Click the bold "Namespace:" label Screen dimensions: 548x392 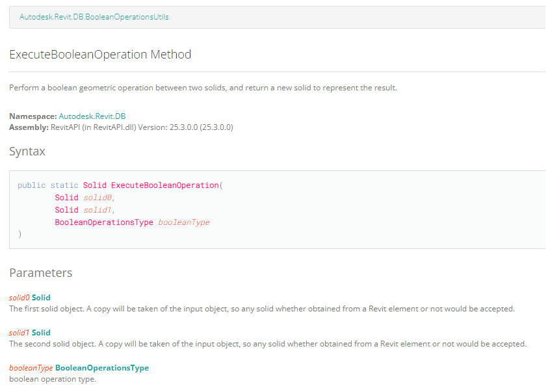(33, 116)
